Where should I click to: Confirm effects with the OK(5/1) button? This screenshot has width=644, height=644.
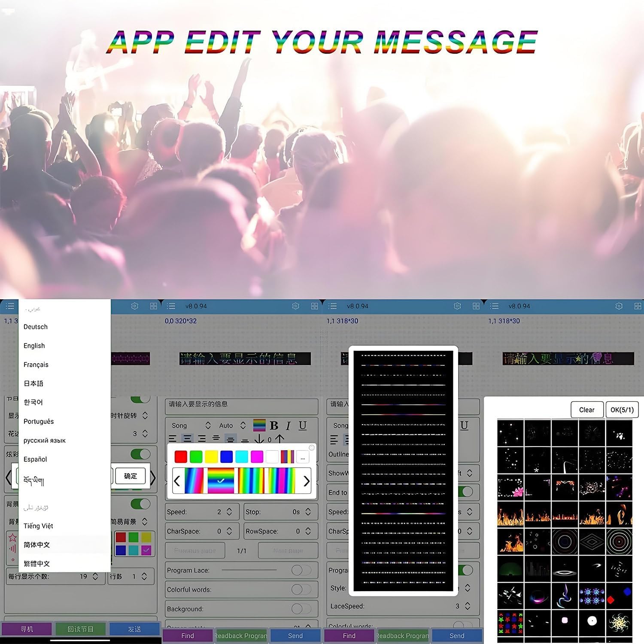(622, 410)
